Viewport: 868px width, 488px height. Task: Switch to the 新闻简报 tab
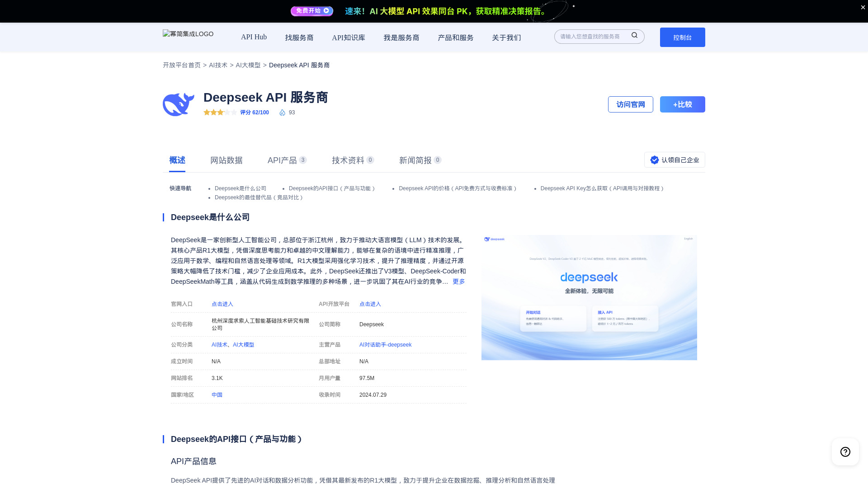pyautogui.click(x=420, y=160)
